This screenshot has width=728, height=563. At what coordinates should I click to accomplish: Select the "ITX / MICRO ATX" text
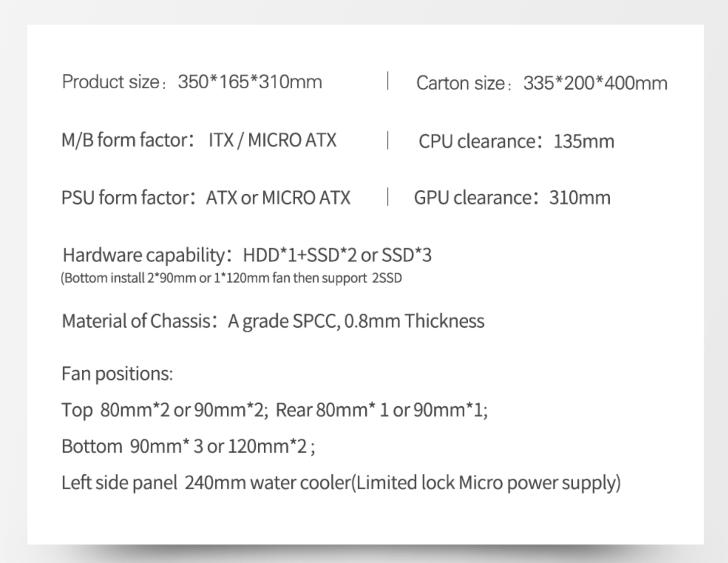(x=273, y=140)
